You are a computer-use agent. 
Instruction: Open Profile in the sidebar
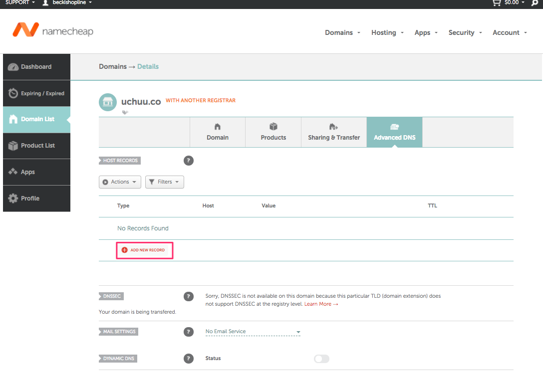click(x=37, y=198)
